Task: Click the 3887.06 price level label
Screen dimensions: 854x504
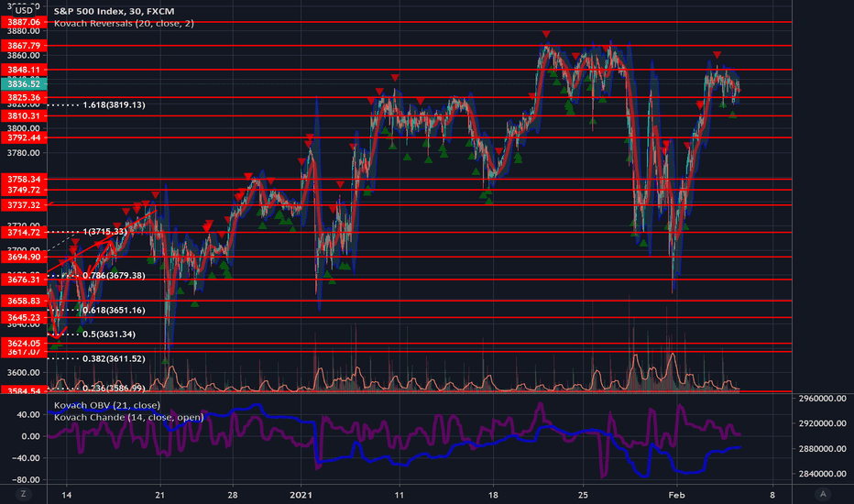Action: click(24, 22)
